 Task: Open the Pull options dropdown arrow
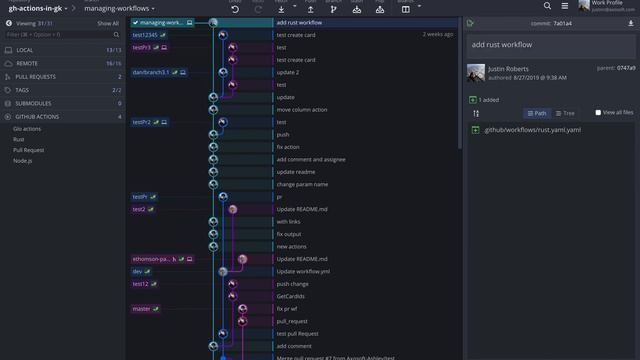tap(295, 6)
